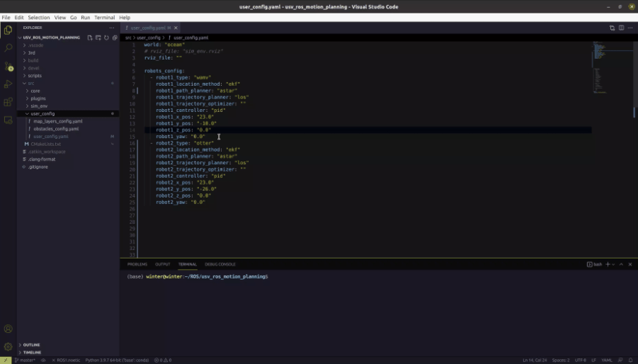This screenshot has height=364, width=638.
Task: Expand the sim_env folder
Action: click(39, 106)
